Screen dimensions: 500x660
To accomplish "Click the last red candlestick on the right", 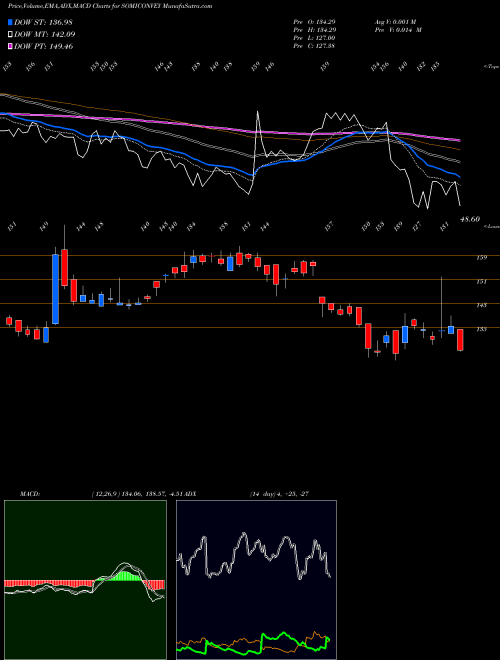I will point(460,340).
